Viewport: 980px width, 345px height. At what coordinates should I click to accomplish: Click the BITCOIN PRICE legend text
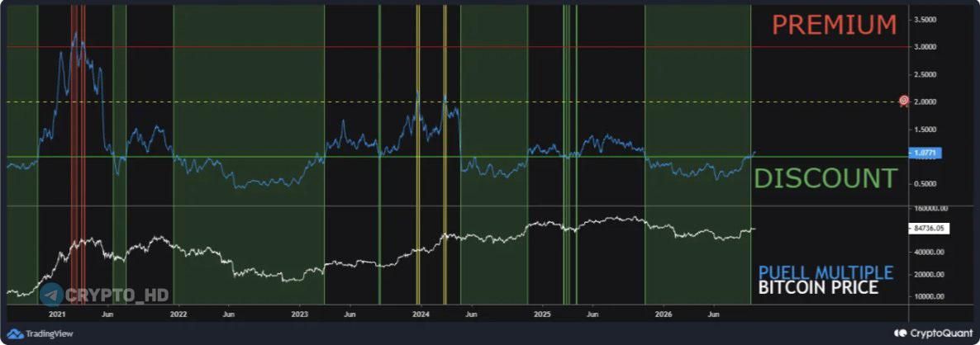click(818, 287)
